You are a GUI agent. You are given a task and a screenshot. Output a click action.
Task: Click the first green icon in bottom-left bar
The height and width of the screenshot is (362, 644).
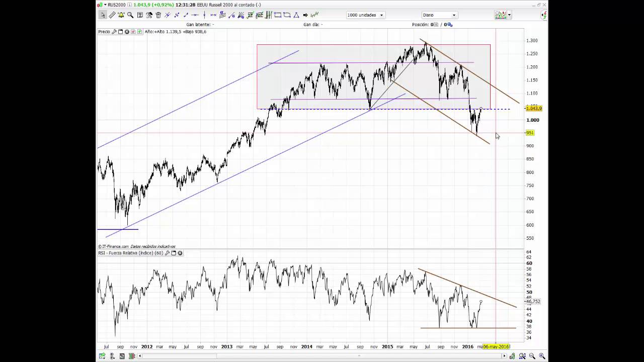102,356
